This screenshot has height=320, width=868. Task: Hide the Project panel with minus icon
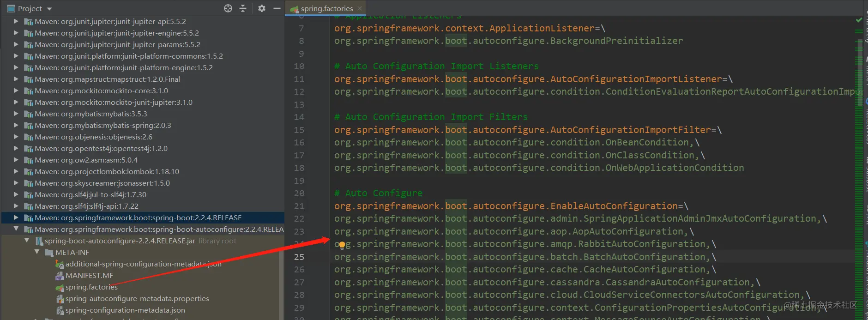[x=277, y=8]
